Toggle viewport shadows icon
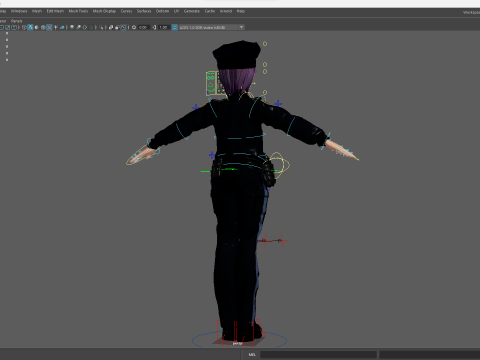The height and width of the screenshot is (360, 480). (62, 27)
